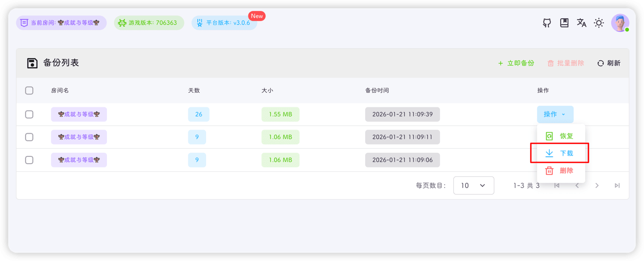Viewport: 644px width, 261px height.
Task: Jump to last page icon
Action: pyautogui.click(x=617, y=186)
